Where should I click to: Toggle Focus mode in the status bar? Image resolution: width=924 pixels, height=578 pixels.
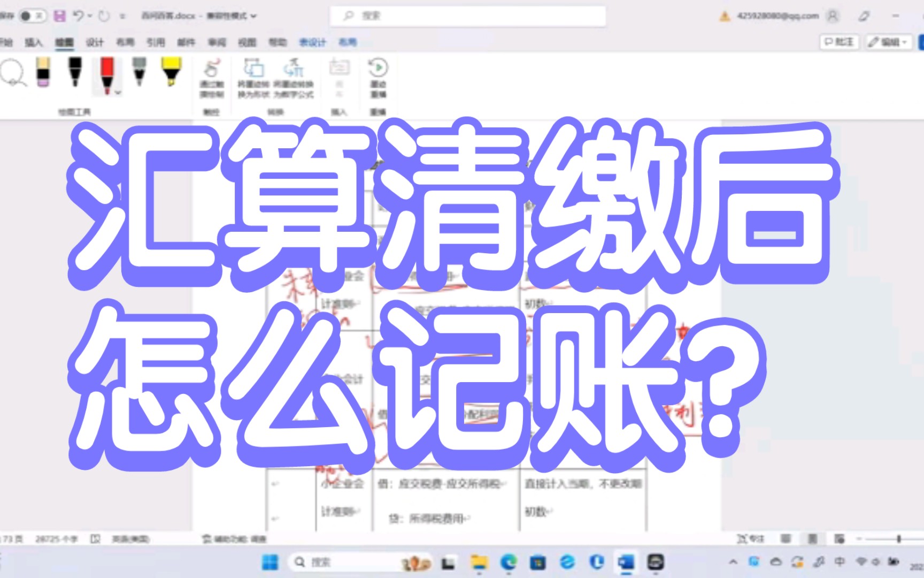[x=751, y=539]
